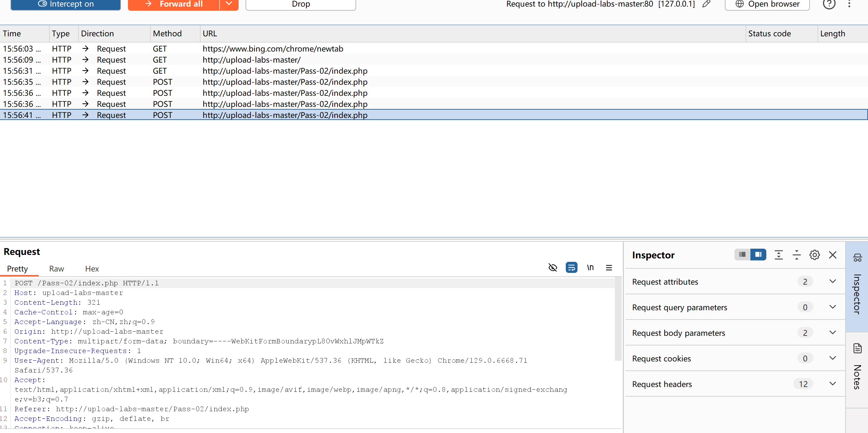Toggle hidden characters eye icon
The width and height of the screenshot is (868, 433).
click(553, 268)
